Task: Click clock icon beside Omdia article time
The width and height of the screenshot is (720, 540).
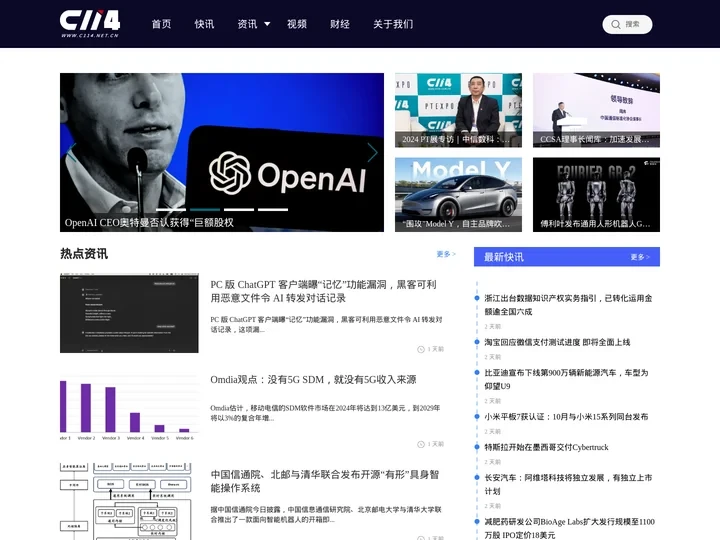Action: pos(421,444)
